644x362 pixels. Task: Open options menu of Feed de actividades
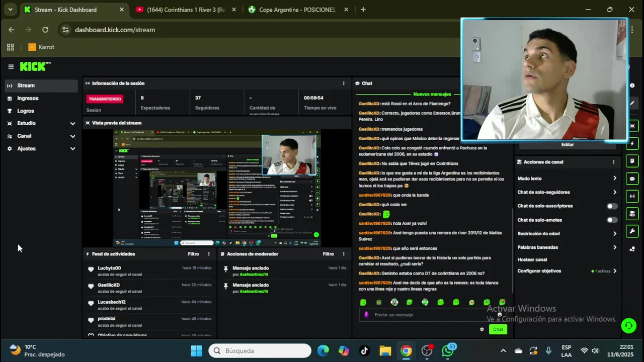(x=209, y=254)
